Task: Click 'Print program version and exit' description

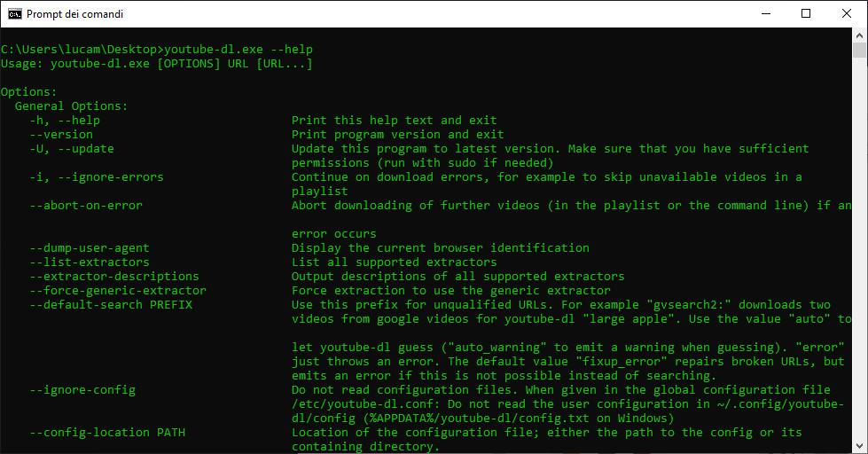Action: click(x=398, y=135)
